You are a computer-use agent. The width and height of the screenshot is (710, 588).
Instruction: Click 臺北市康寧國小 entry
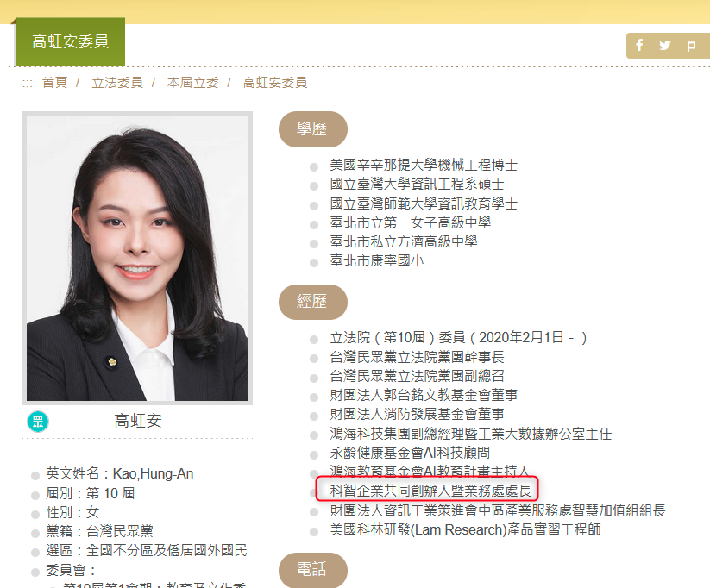click(377, 260)
